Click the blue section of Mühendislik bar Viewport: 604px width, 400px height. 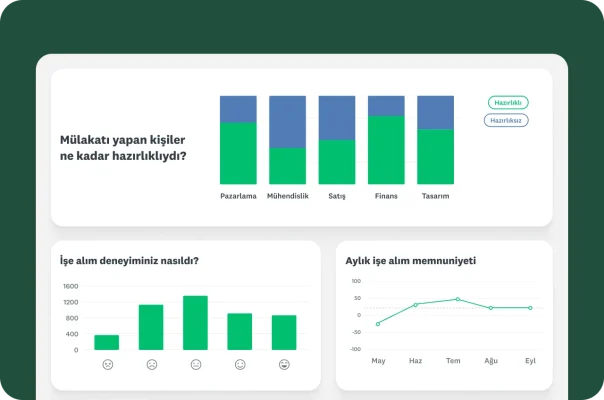pos(287,121)
